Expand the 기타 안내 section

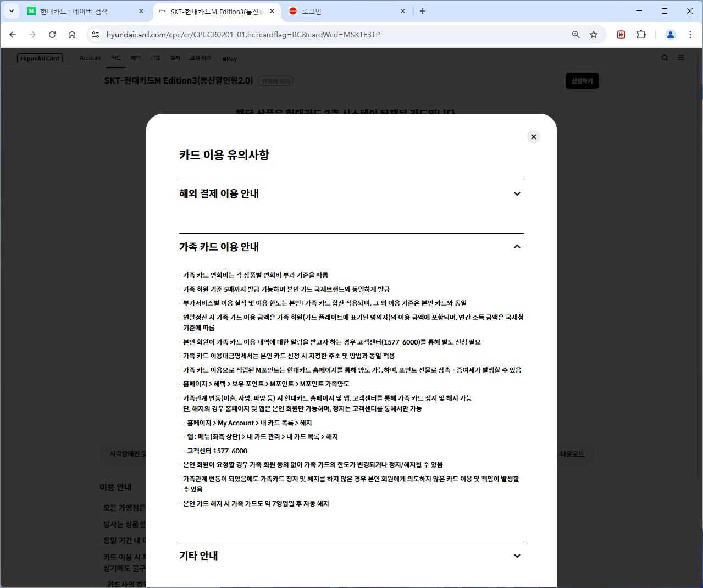pyautogui.click(x=517, y=556)
